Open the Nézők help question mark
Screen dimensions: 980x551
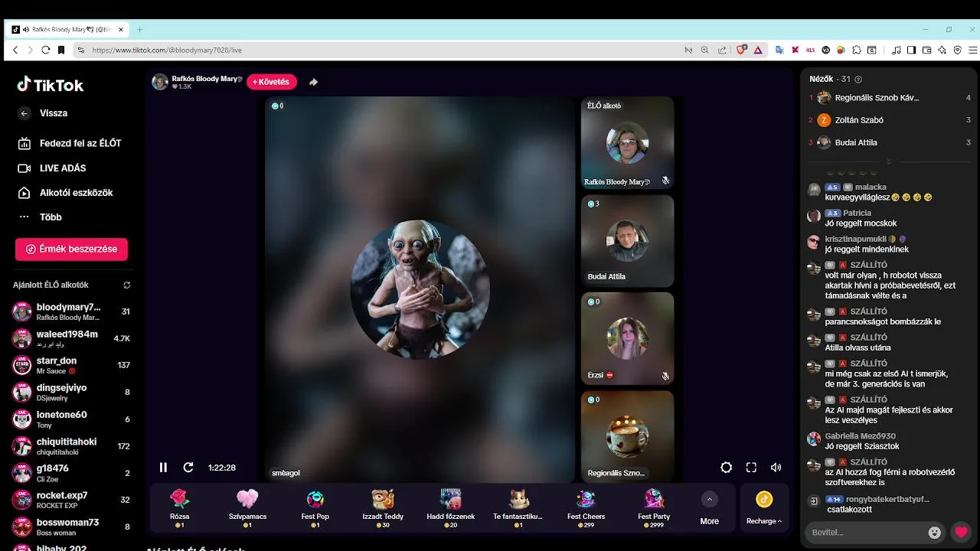pos(857,79)
